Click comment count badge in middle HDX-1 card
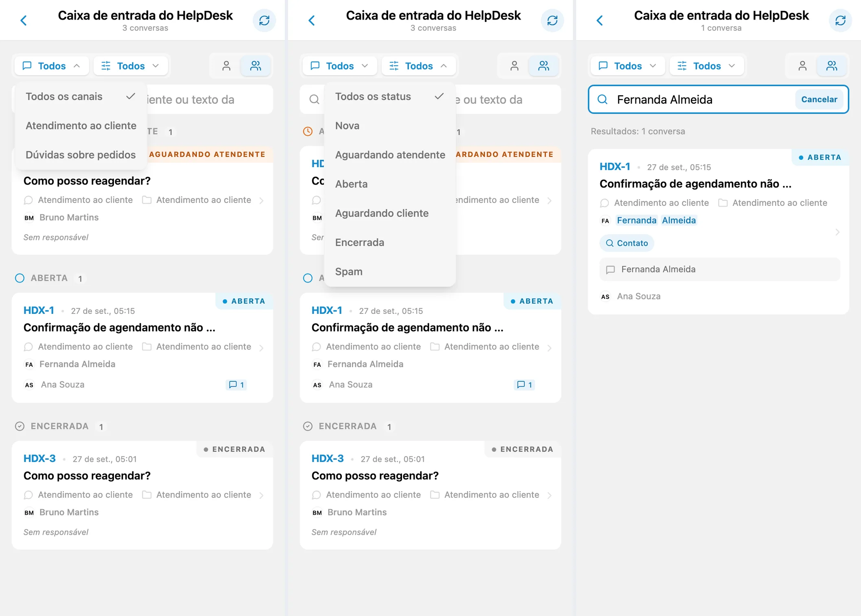The width and height of the screenshot is (861, 616). point(524,385)
